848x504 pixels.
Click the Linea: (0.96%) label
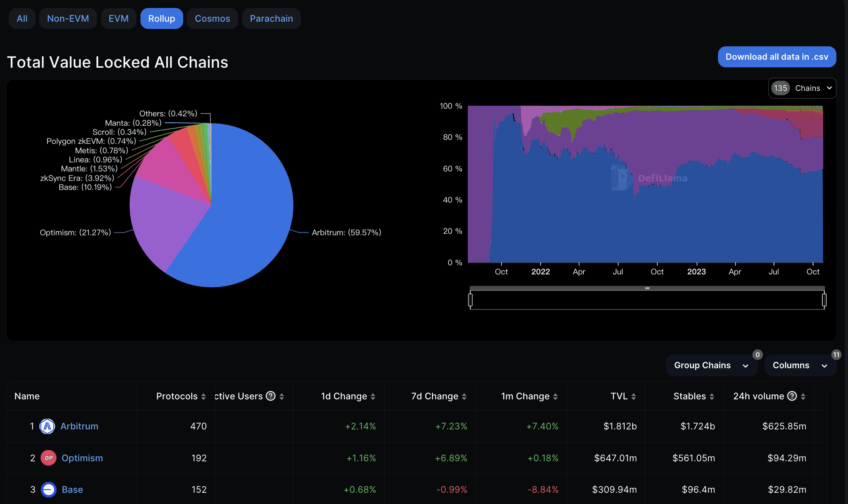(96, 160)
